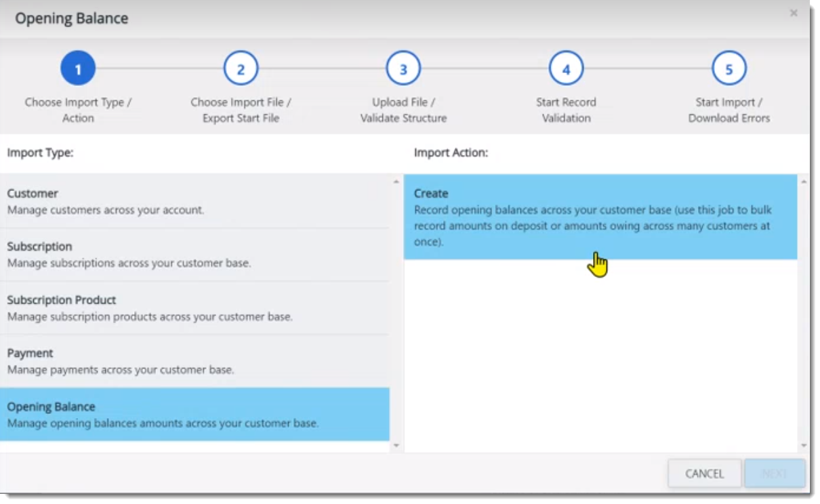Click step 2 circle indicator
The width and height of the screenshot is (820, 504).
point(241,68)
